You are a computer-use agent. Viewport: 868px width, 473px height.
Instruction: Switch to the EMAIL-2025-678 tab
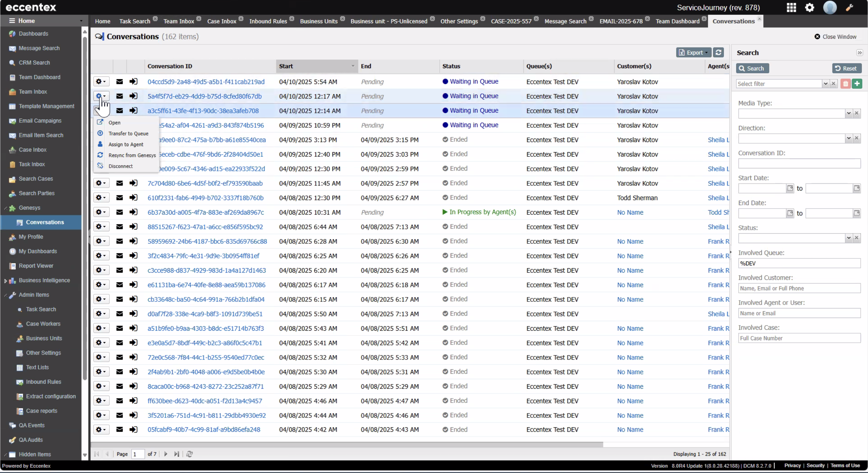click(x=621, y=21)
